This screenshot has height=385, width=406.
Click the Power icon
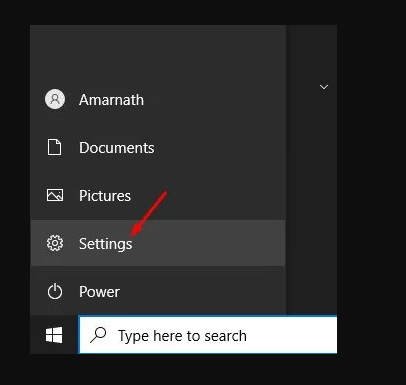[55, 291]
